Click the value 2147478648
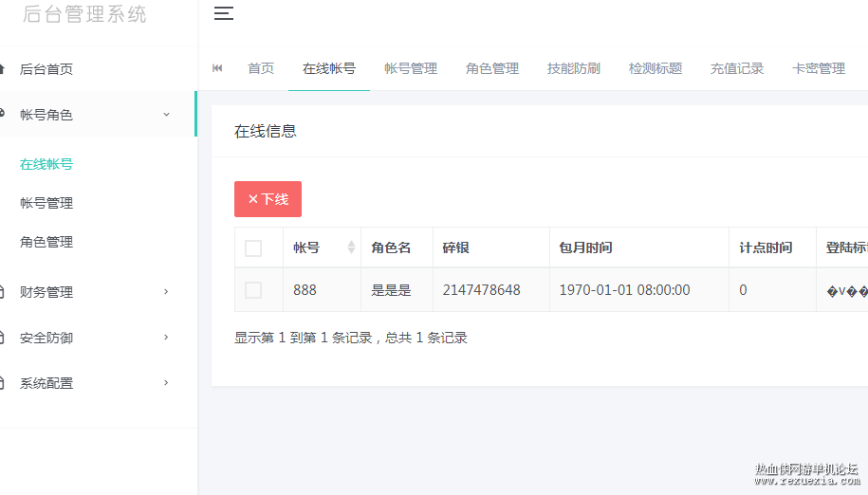Viewport: 868px width, 495px height. (482, 290)
